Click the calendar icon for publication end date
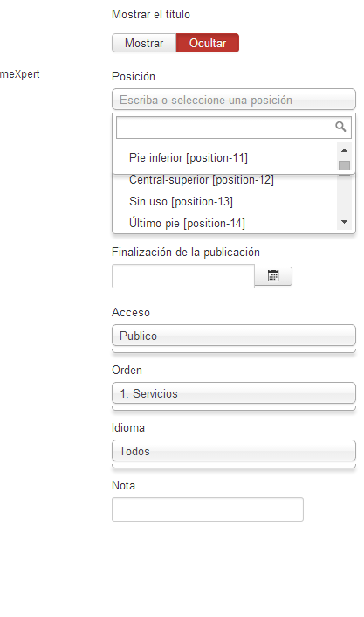 click(x=273, y=276)
